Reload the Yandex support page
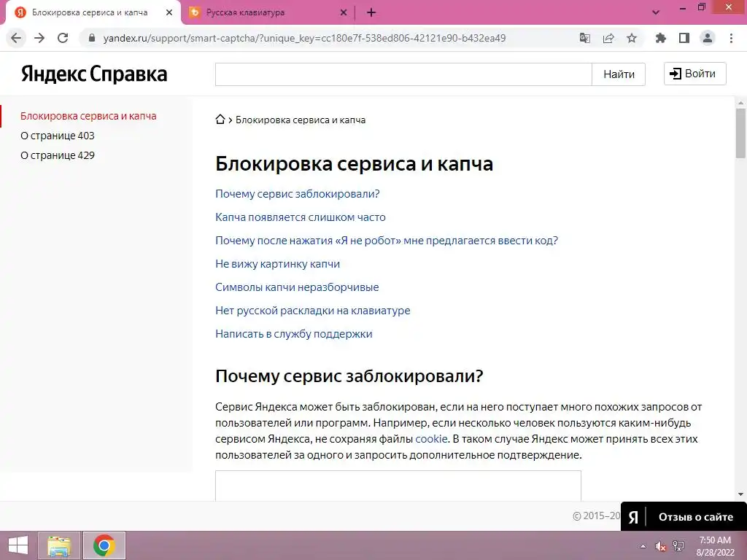 tap(63, 38)
